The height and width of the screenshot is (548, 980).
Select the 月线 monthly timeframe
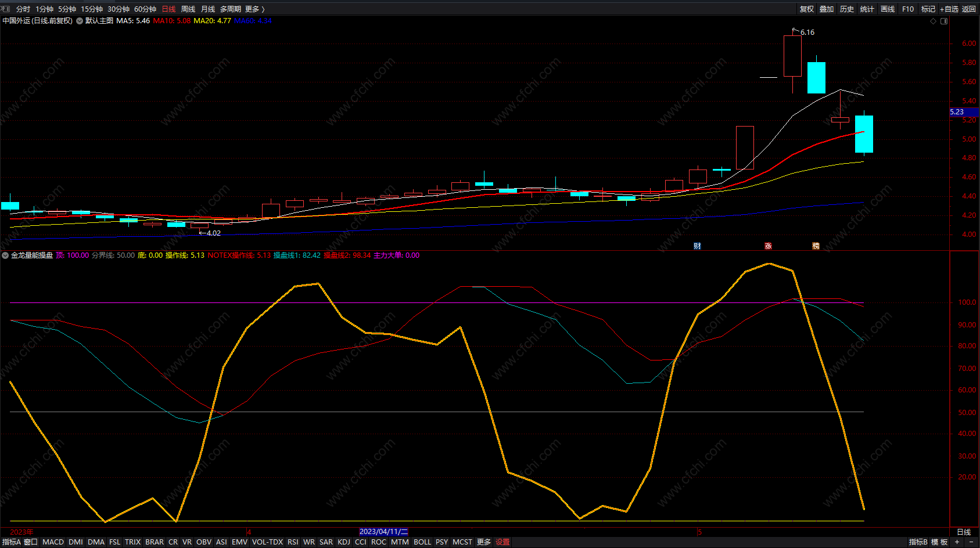coord(208,9)
